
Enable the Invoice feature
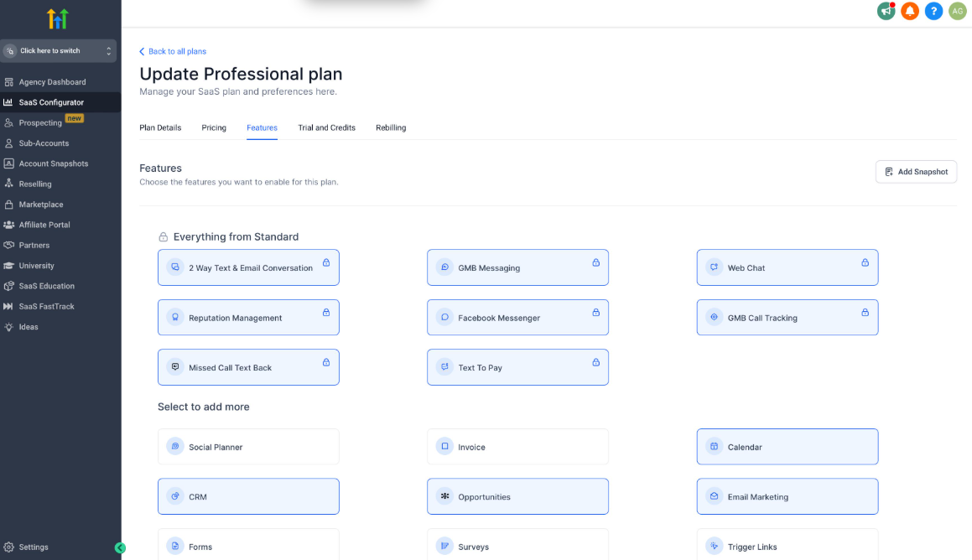tap(517, 447)
